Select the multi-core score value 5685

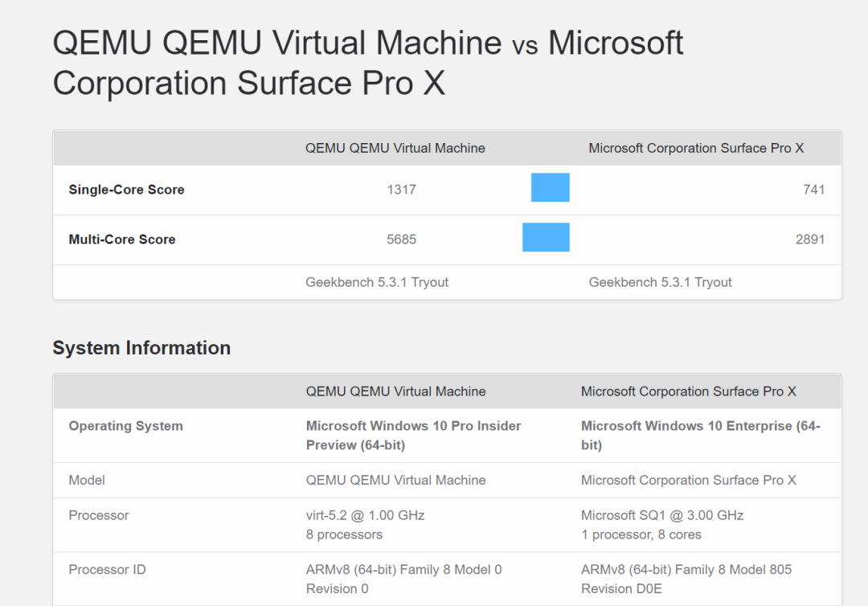(x=401, y=240)
